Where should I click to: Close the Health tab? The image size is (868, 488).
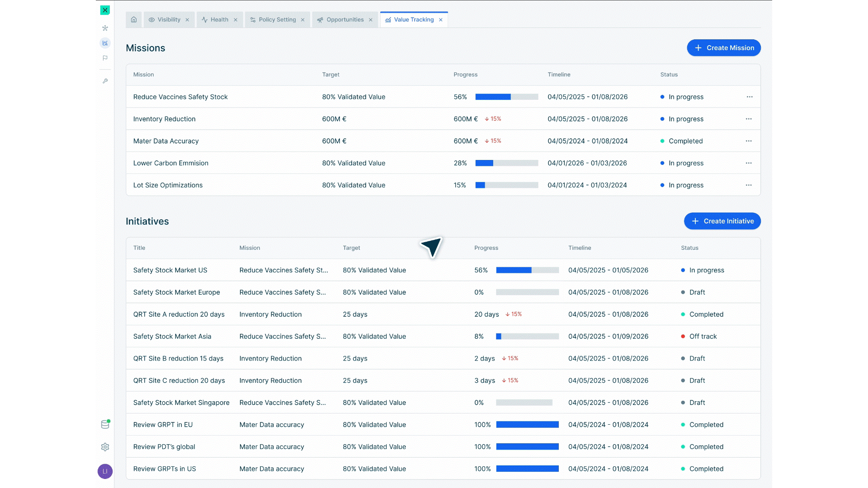click(236, 20)
